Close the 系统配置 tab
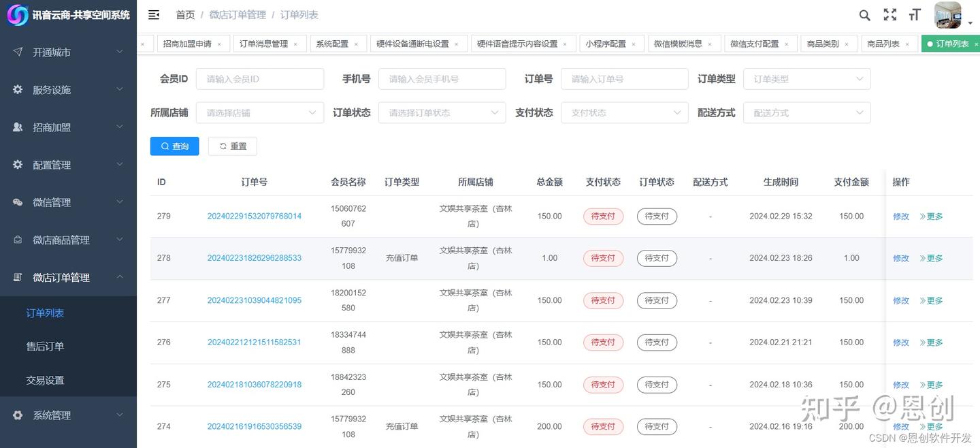This screenshot has height=448, width=980. [356, 44]
